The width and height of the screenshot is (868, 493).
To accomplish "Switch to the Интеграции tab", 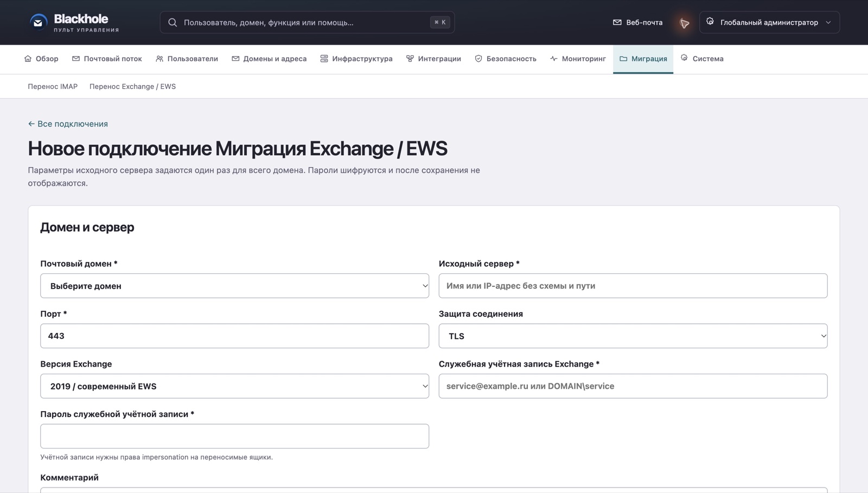I will [x=433, y=59].
